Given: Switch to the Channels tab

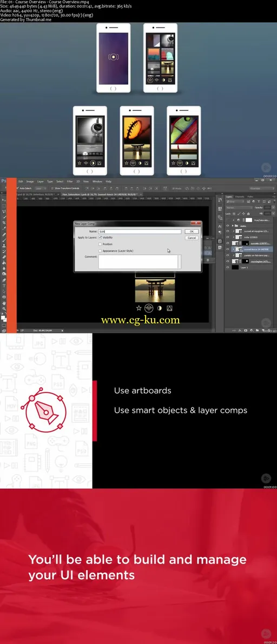Looking at the screenshot, I should 240,197.
